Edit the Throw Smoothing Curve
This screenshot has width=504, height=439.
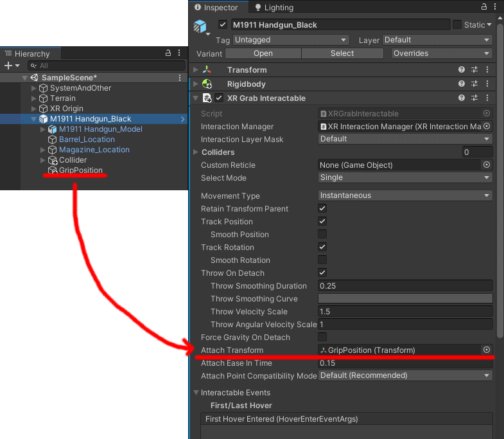(405, 298)
